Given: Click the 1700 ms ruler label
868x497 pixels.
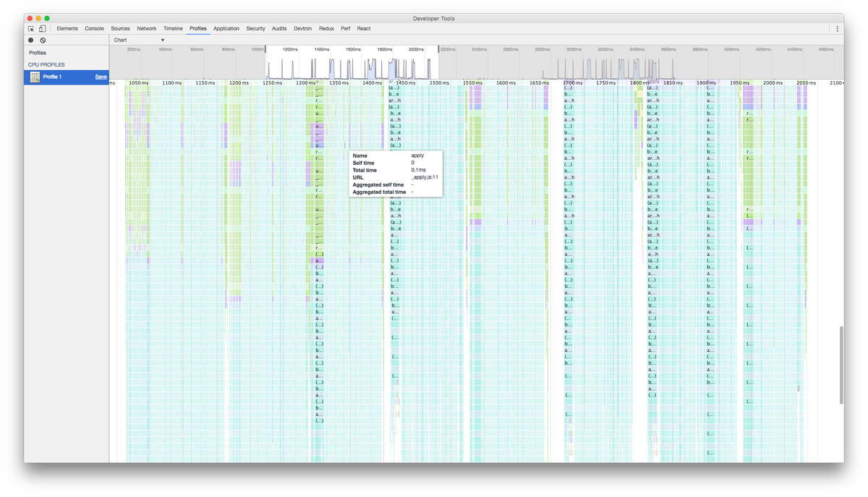Looking at the screenshot, I should [x=573, y=83].
